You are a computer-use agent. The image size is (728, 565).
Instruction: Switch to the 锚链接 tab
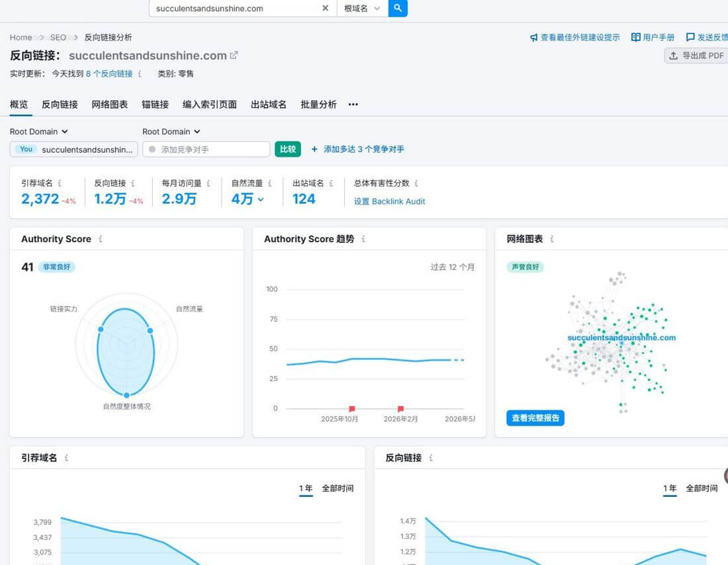click(155, 105)
